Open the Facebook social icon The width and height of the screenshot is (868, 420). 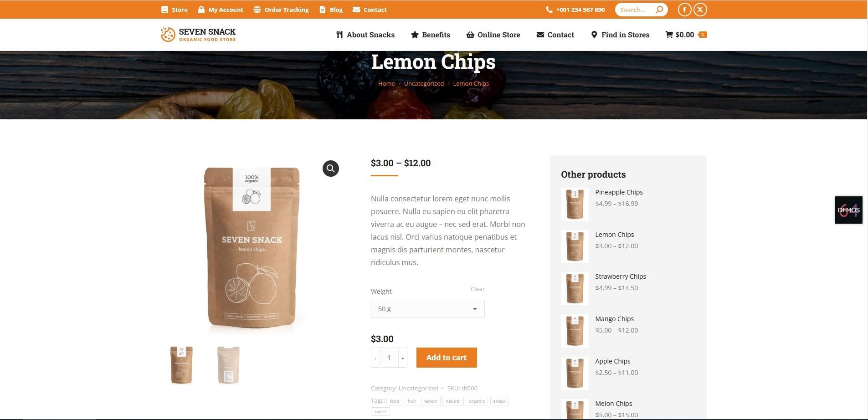684,10
